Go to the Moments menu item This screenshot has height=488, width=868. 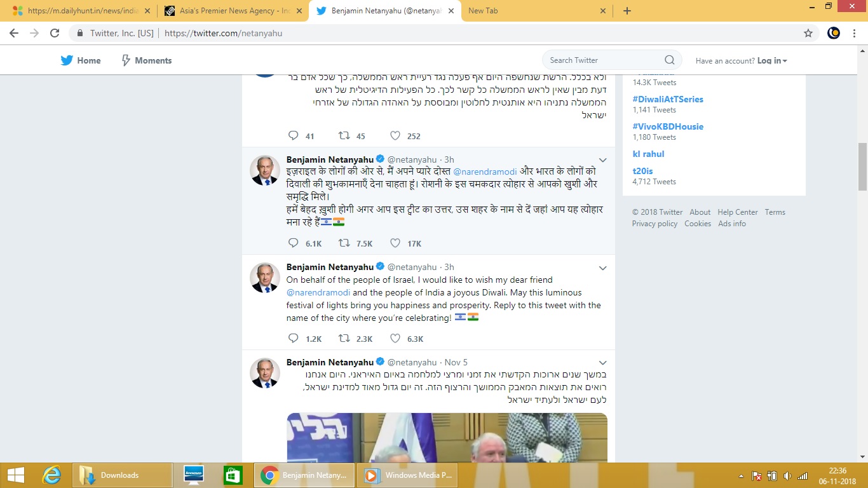(146, 60)
